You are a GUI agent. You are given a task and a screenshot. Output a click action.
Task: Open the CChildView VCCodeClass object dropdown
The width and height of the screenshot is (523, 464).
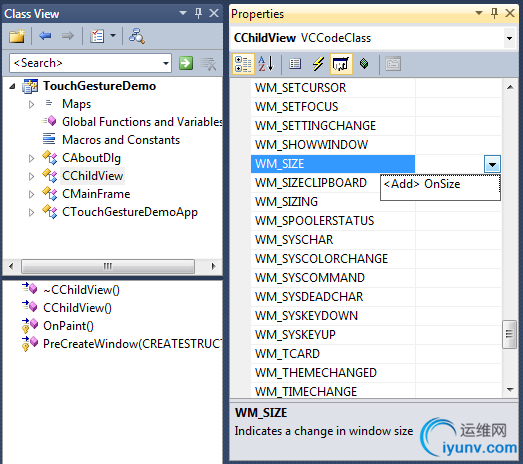(x=509, y=38)
